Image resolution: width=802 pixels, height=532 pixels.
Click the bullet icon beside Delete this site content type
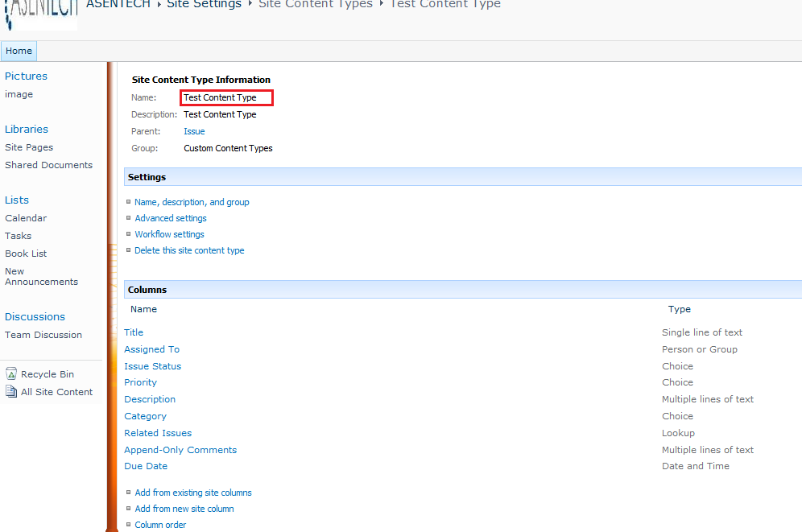(x=129, y=250)
